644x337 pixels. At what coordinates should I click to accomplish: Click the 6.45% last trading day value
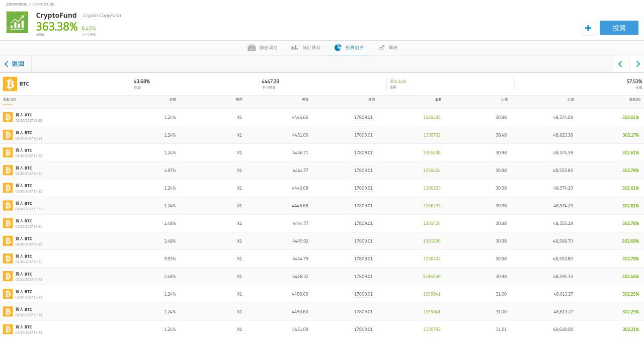[x=89, y=29]
